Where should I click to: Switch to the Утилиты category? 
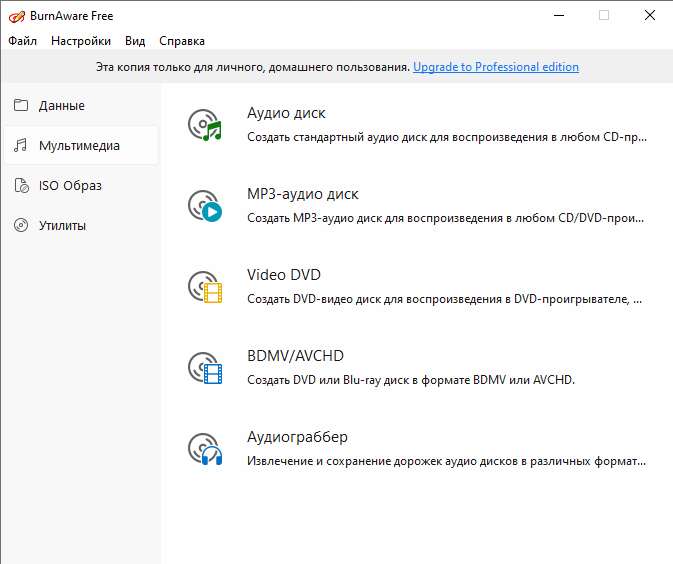[x=81, y=225]
